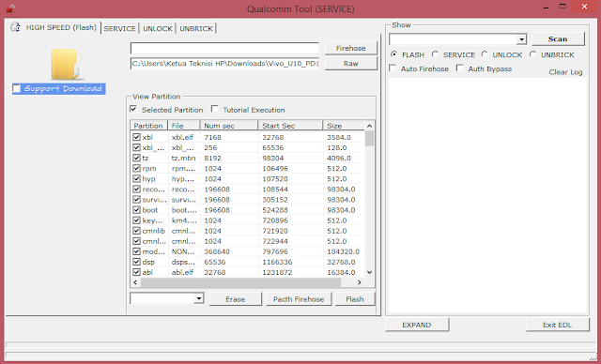
Task: Tick the Support Download checkbox
Action: tap(17, 89)
